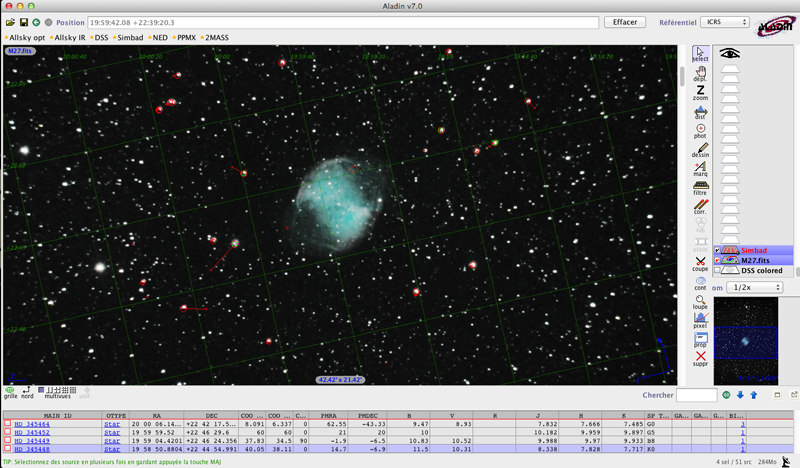Viewport: 800px width, 468px height.
Task: Select the 'dépl.' pan hand tool
Action: coord(700,72)
